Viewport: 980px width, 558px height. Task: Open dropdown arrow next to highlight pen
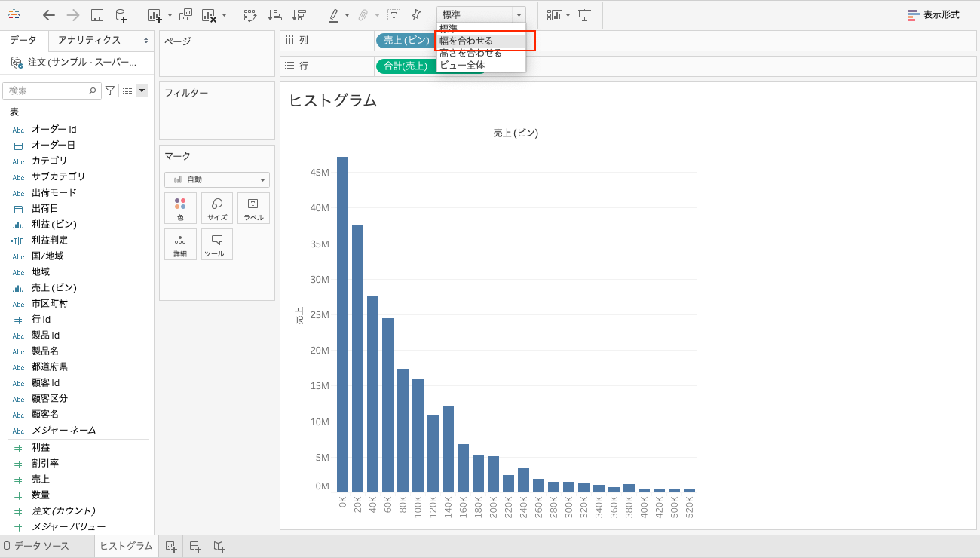(x=347, y=15)
